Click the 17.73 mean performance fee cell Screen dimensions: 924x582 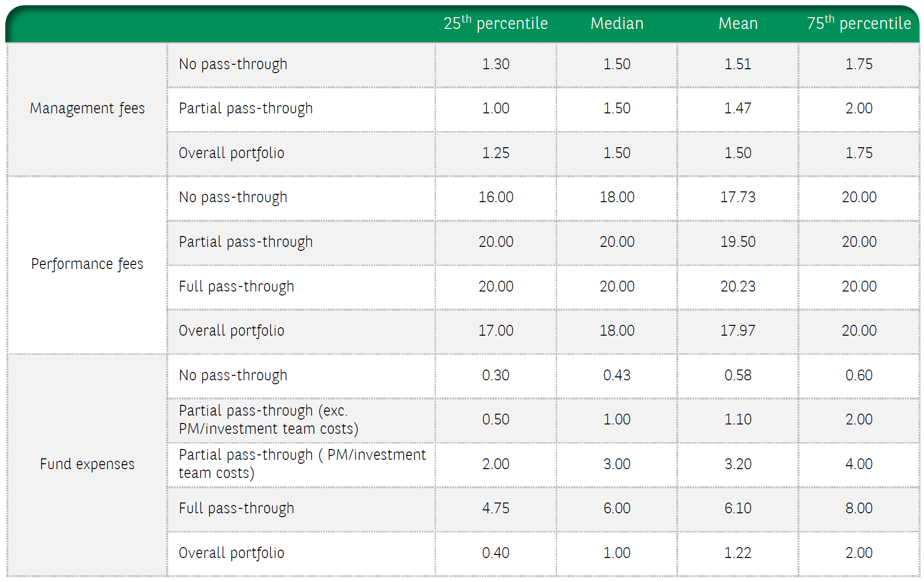[x=738, y=197]
